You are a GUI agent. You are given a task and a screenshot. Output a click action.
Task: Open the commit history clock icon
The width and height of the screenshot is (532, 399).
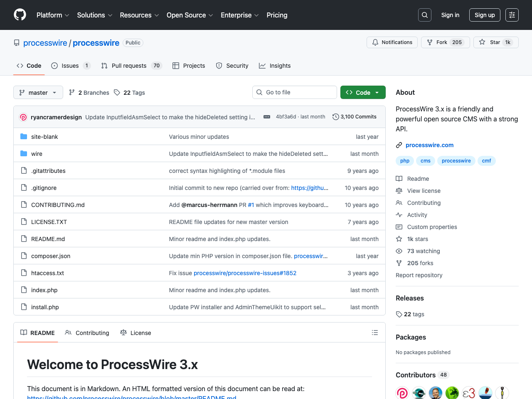click(x=336, y=117)
